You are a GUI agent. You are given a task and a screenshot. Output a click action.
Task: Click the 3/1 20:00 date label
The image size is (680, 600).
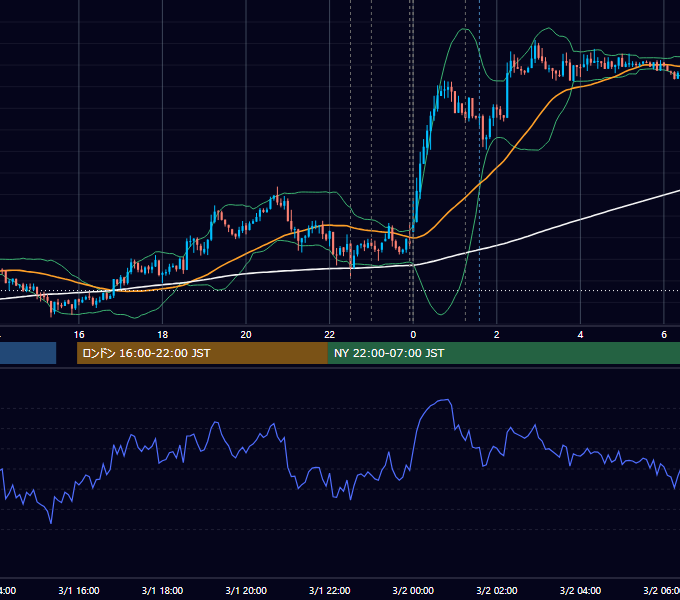[246, 590]
